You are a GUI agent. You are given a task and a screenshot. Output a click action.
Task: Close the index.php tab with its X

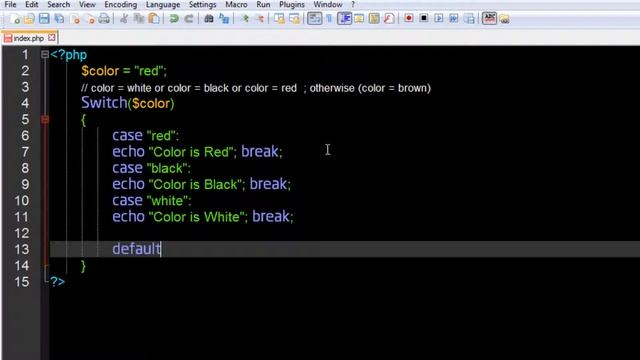pyautogui.click(x=52, y=38)
